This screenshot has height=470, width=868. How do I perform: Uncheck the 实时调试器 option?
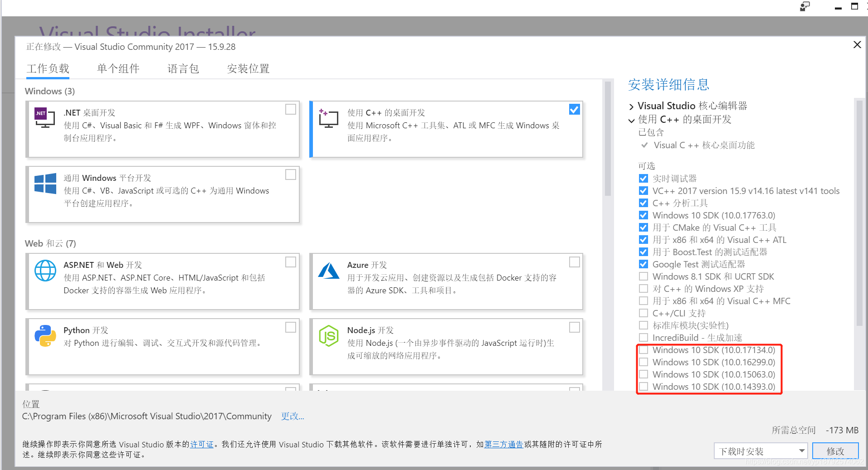[643, 178]
